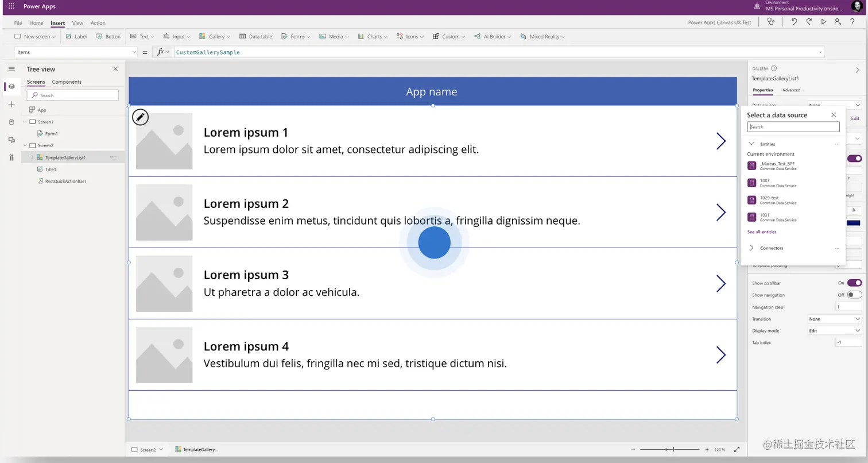
Task: Zoom in with the plus icon
Action: tap(707, 450)
